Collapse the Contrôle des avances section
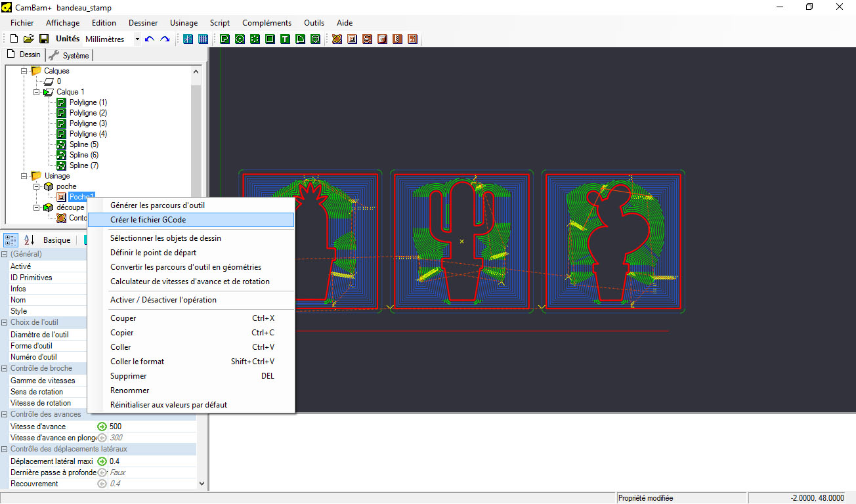Viewport: 856px width, 504px height. 5,414
